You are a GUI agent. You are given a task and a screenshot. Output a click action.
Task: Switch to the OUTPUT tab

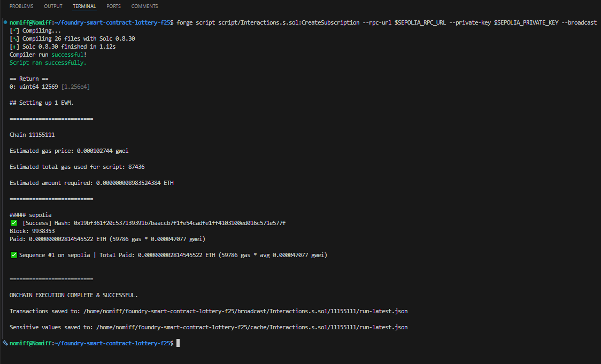(x=53, y=6)
